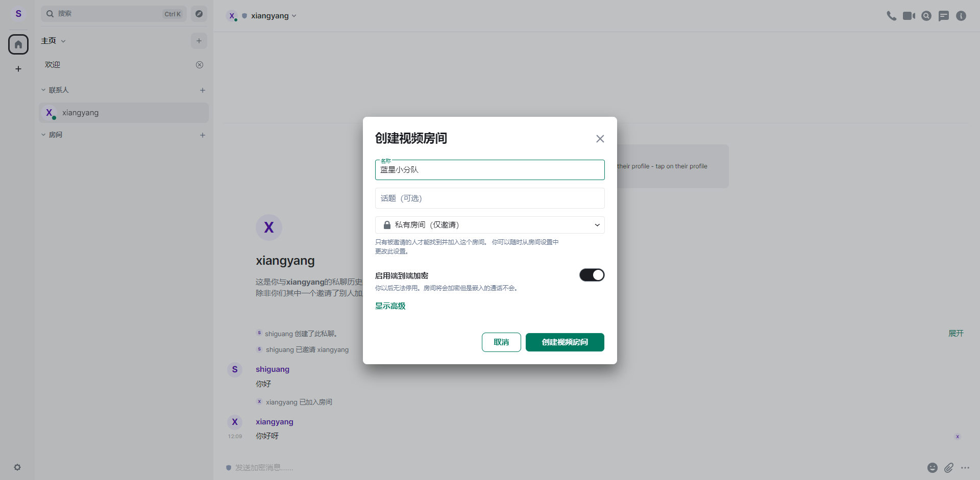The image size is (980, 480).
Task: Click shiguang sender name in timeline
Action: pyautogui.click(x=273, y=369)
